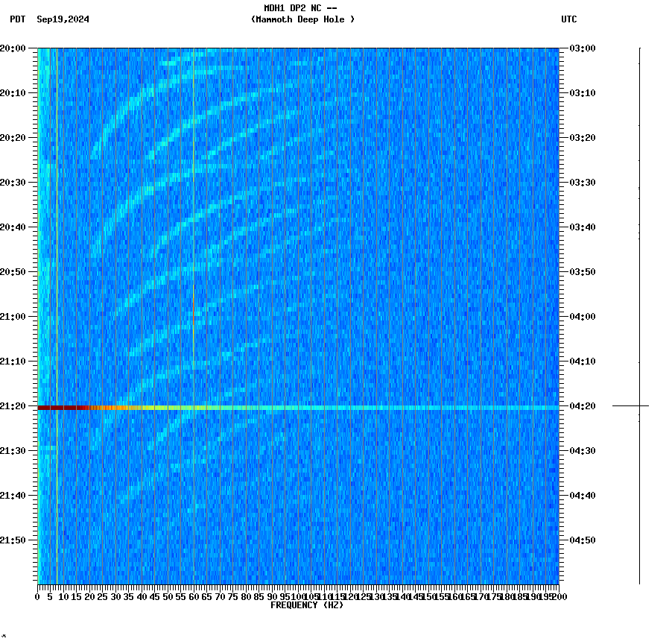Select the Mammoth Deep Hole subtitle
Image resolution: width=672 pixels, height=644 pixels.
[x=303, y=20]
